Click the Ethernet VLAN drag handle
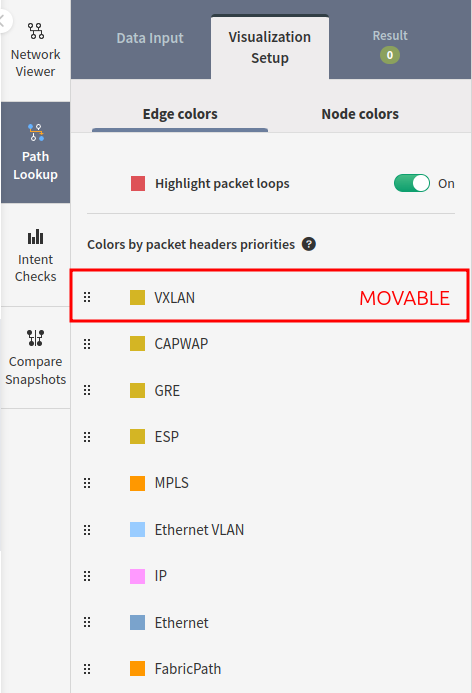472x693 pixels. click(x=87, y=529)
